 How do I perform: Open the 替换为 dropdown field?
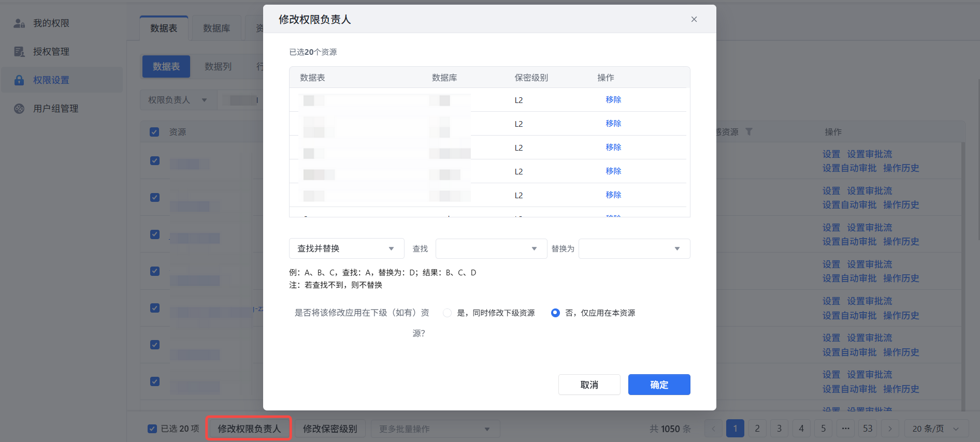[635, 248]
